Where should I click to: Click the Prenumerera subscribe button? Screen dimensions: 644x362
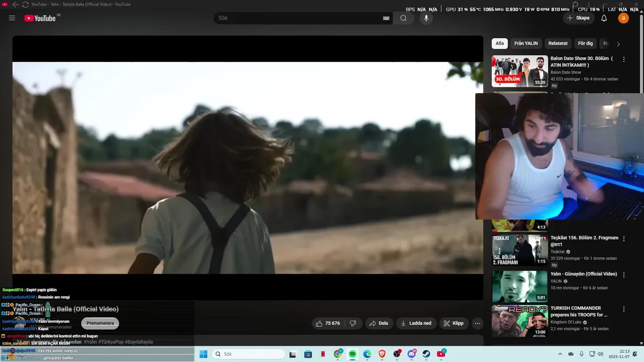[100, 323]
